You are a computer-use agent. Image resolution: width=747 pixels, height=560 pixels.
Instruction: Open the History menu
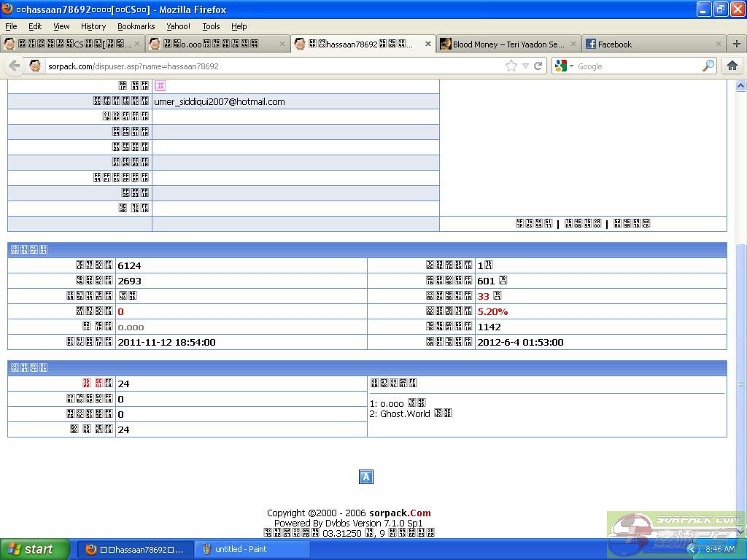[x=93, y=26]
